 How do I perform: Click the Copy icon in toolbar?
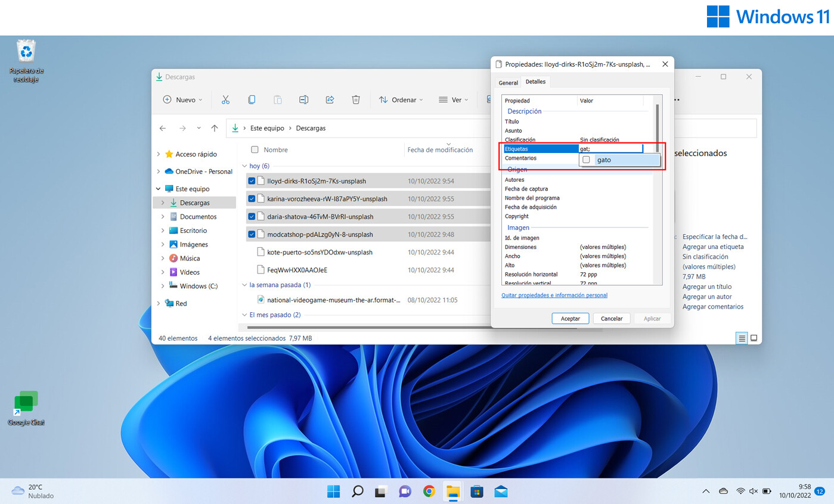click(252, 100)
